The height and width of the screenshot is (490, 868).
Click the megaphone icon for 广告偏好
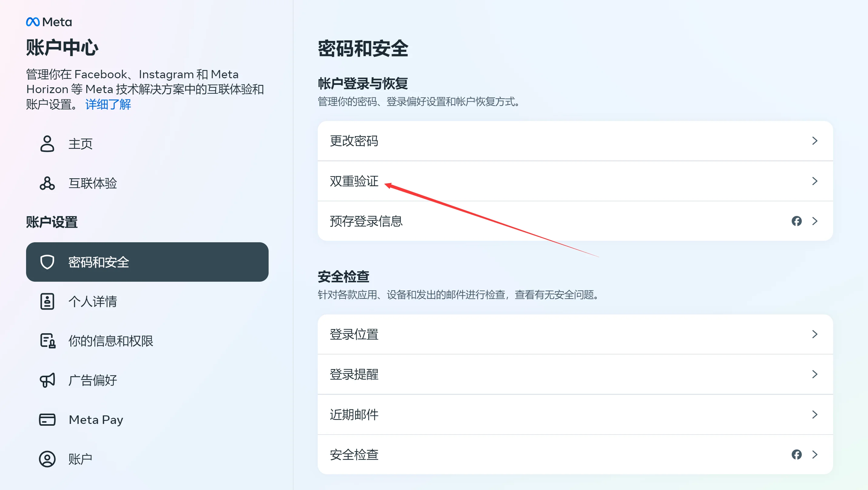coord(47,380)
